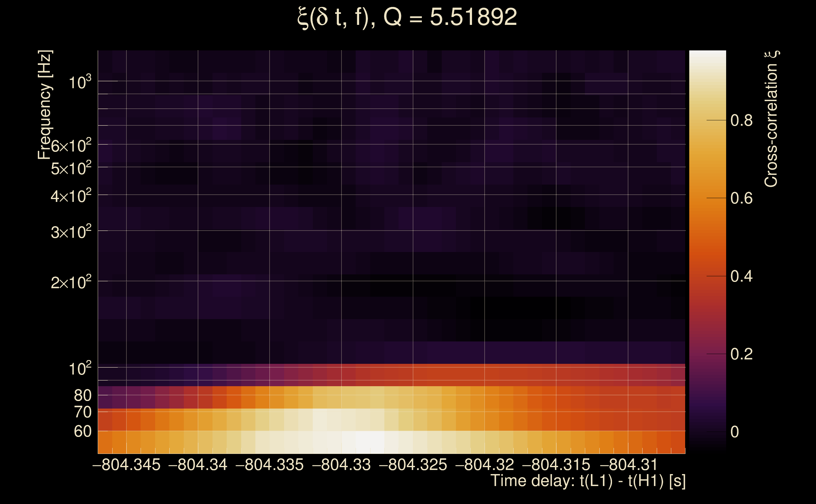Click the 0.2 tick label on the colorbar
The image size is (816, 504).
tap(741, 354)
